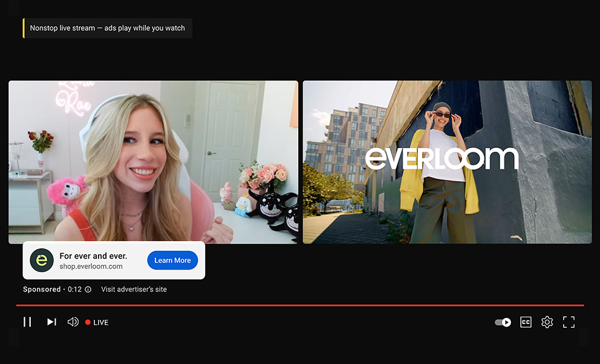Enable closed captions
This screenshot has height=364, width=600.
526,322
